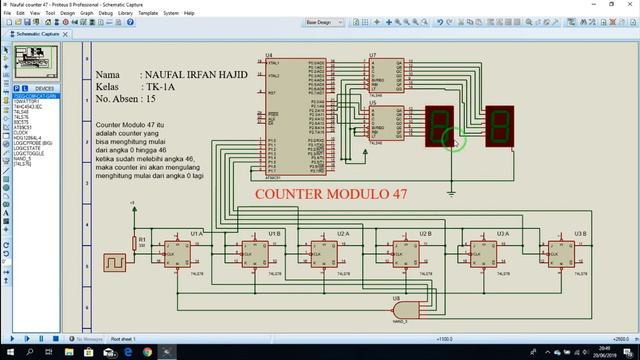Click the blue plus center-at-cursor icon
The width and height of the screenshot is (640, 360).
[x=389, y=22]
